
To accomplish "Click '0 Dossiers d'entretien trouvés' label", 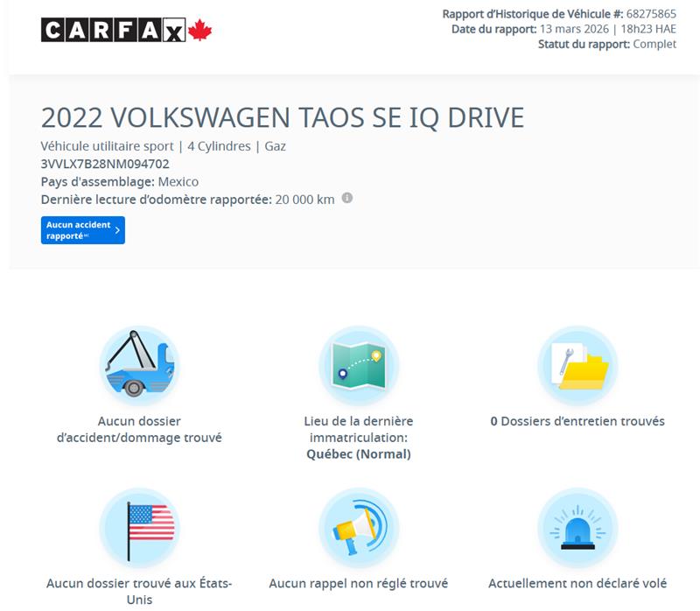I will point(577,421).
